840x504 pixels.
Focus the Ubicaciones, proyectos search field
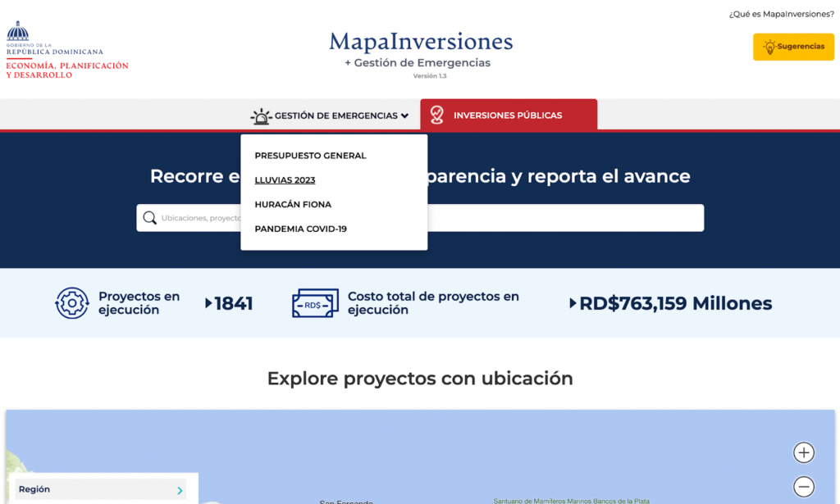coord(420,218)
